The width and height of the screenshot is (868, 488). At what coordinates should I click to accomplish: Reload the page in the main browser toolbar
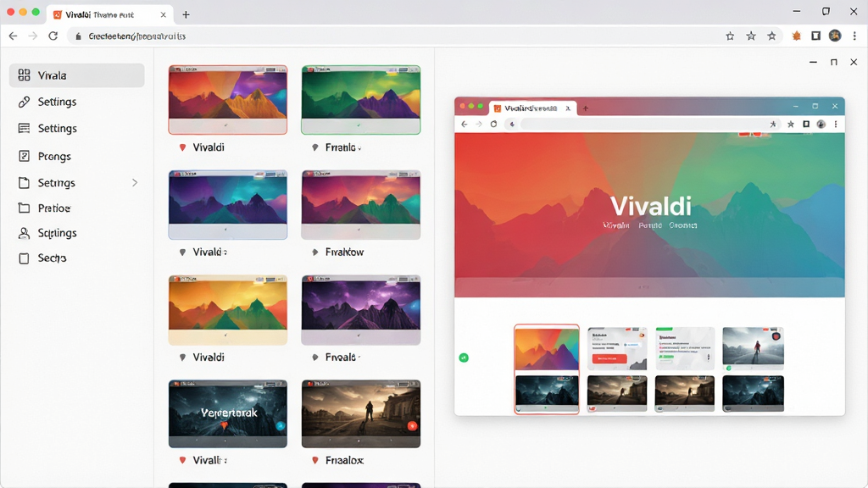[x=53, y=36]
